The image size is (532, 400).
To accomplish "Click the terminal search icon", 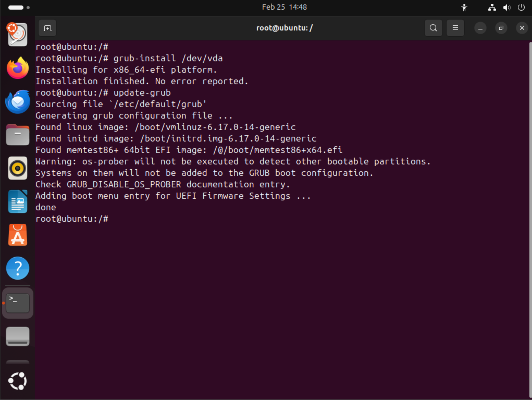I will 433,28.
